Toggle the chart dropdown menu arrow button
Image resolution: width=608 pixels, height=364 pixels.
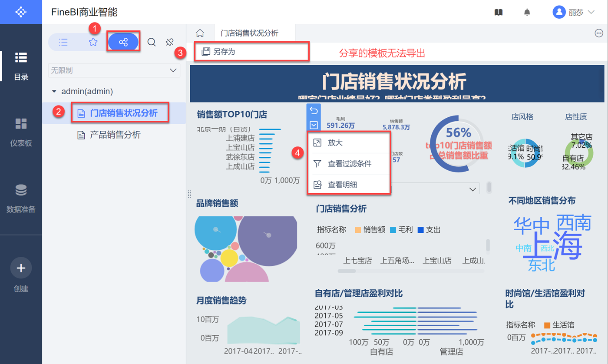[x=314, y=125]
